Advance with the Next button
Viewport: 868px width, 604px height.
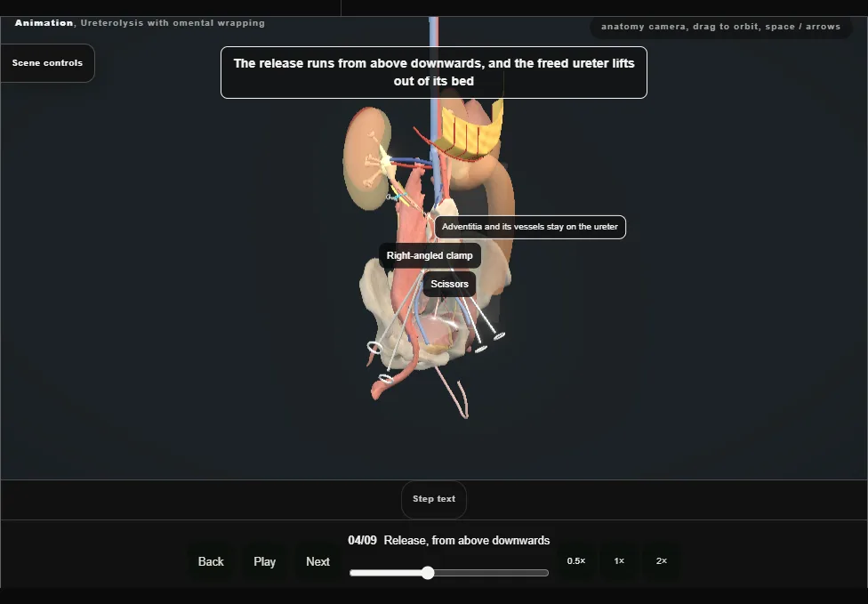[317, 562]
